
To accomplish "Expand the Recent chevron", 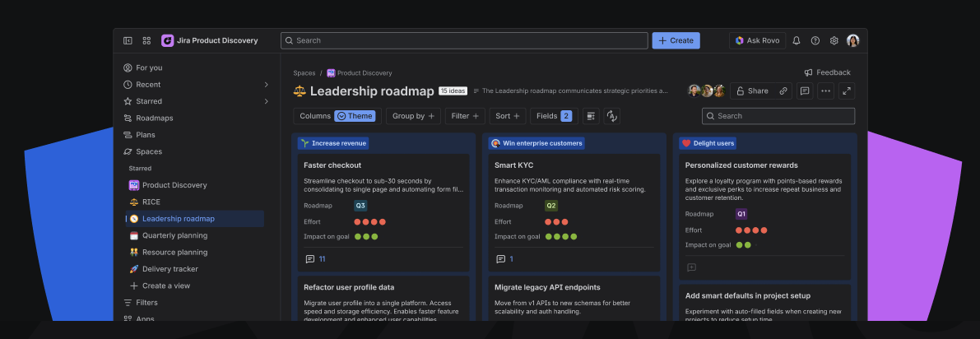I will pyautogui.click(x=267, y=85).
